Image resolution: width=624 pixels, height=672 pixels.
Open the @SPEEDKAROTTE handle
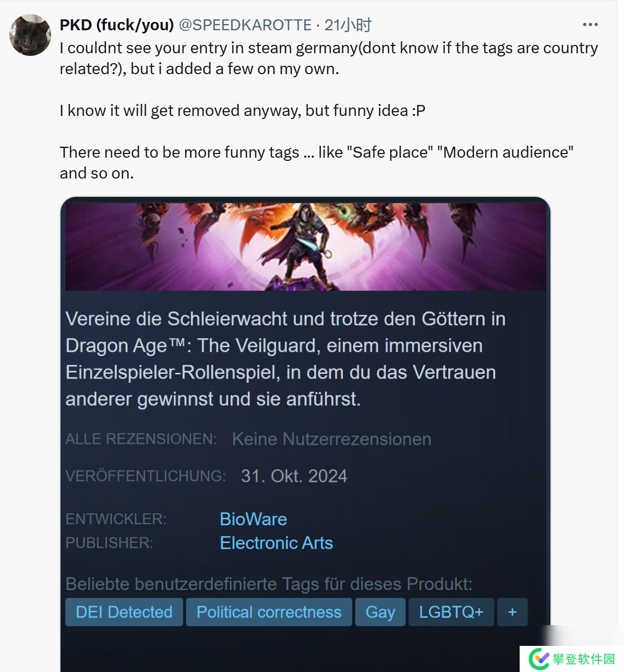pos(245,25)
